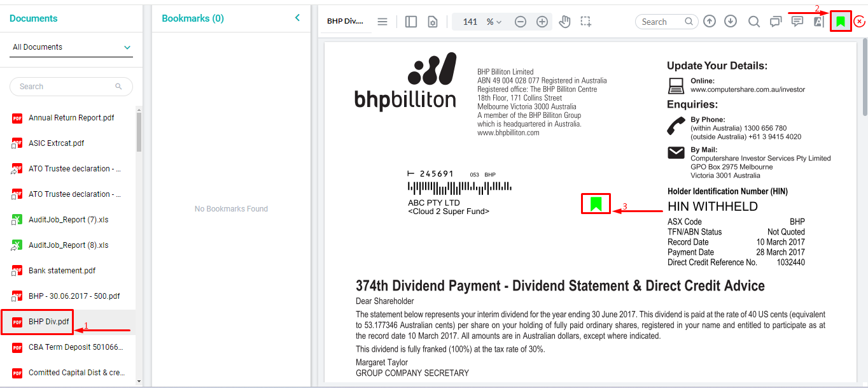Click the 141 zoom value field
This screenshot has height=388, width=868.
470,22
